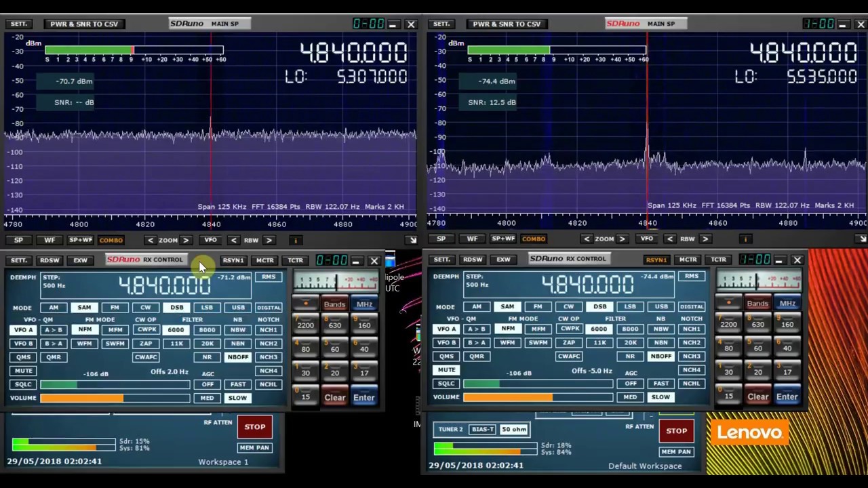The height and width of the screenshot is (488, 868).
Task: Click MEM PAN beside Default Workspace
Action: coord(676,451)
